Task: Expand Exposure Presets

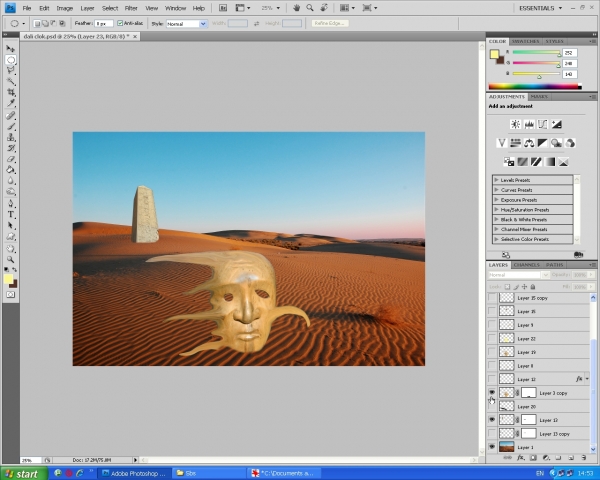Action: 496,199
